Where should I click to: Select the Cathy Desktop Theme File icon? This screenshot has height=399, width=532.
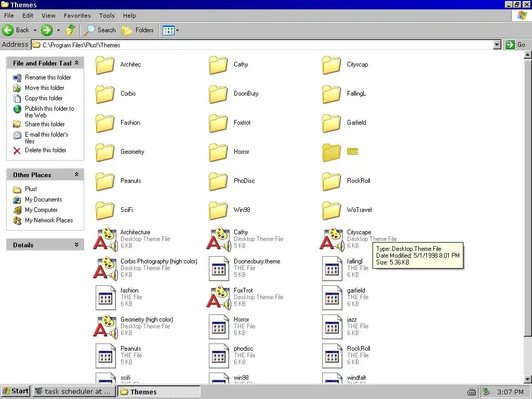[x=219, y=239]
